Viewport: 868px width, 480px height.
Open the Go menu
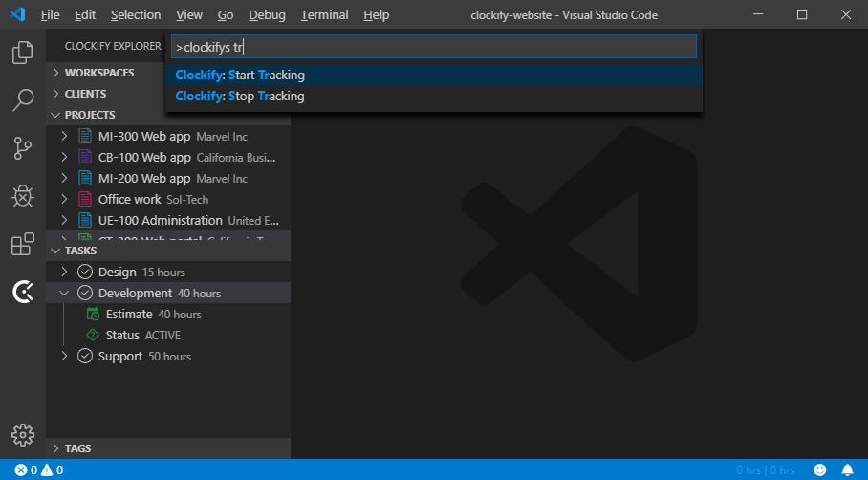(x=226, y=15)
